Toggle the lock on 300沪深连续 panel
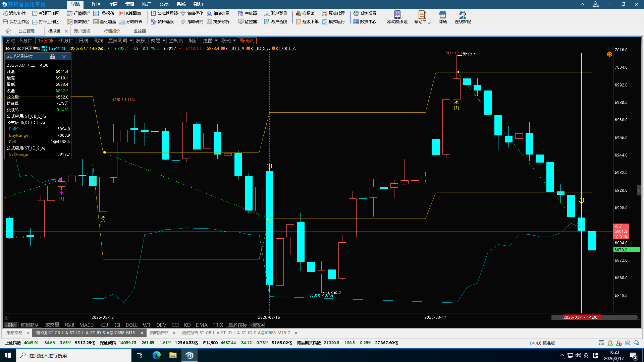The height and width of the screenshot is (362, 644). 53,57
